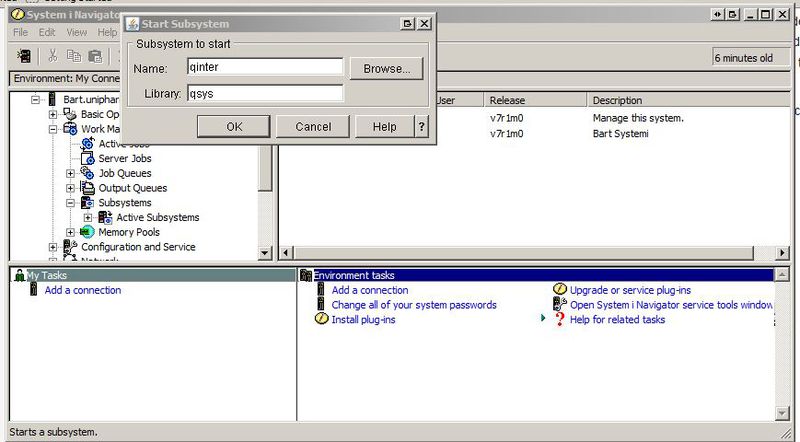Open the Help menu in menu bar
This screenshot has width=800, height=442.
pos(107,32)
